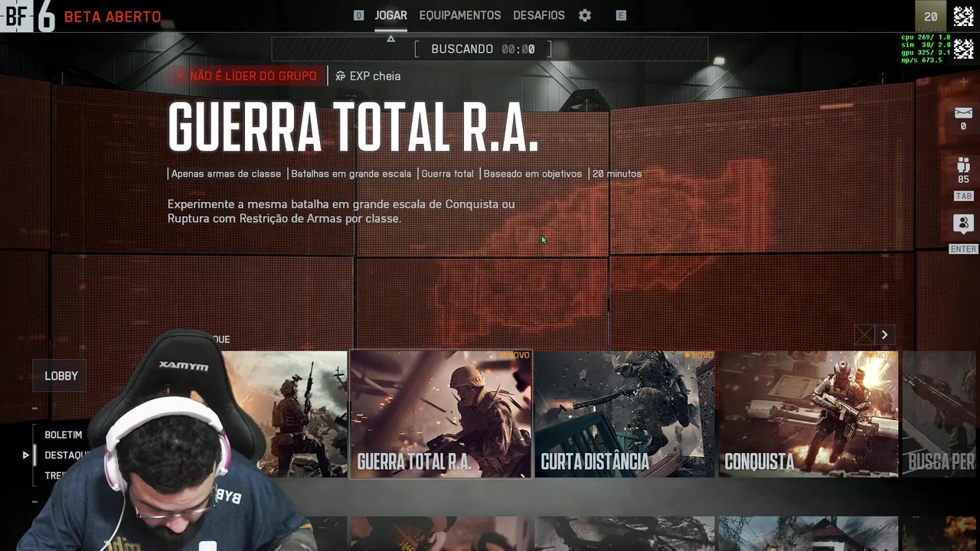Go to next playlist page arrow
This screenshot has width=980, height=551.
pyautogui.click(x=884, y=334)
